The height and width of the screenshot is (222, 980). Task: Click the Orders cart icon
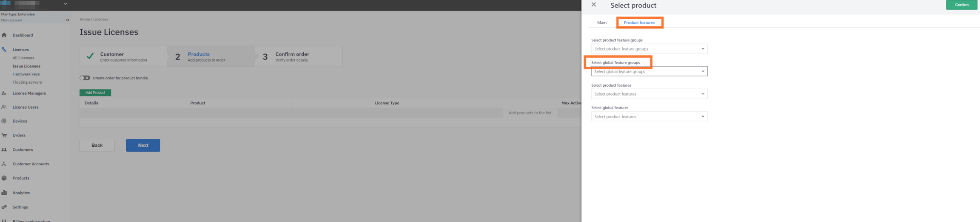click(4, 135)
